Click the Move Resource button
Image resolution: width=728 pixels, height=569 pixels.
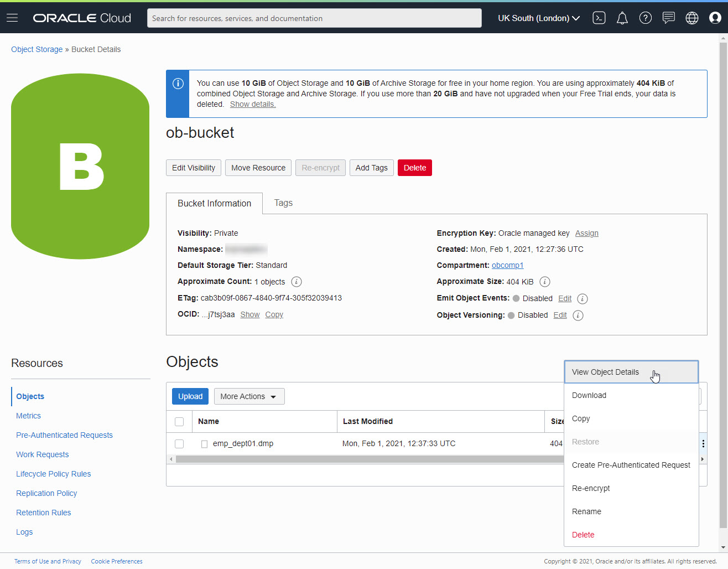coord(258,168)
